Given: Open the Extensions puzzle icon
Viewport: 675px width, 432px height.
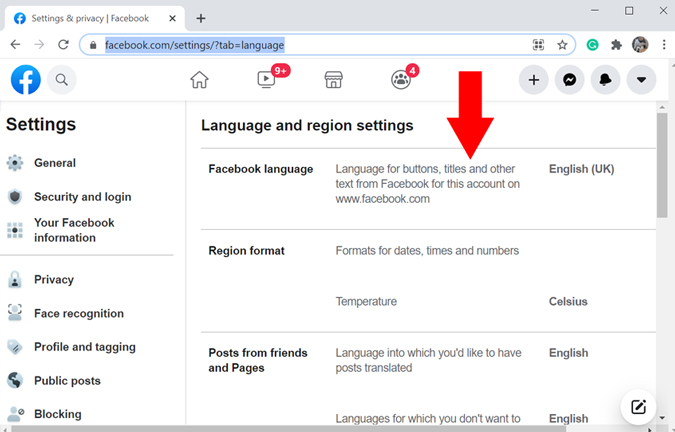Looking at the screenshot, I should pos(616,45).
